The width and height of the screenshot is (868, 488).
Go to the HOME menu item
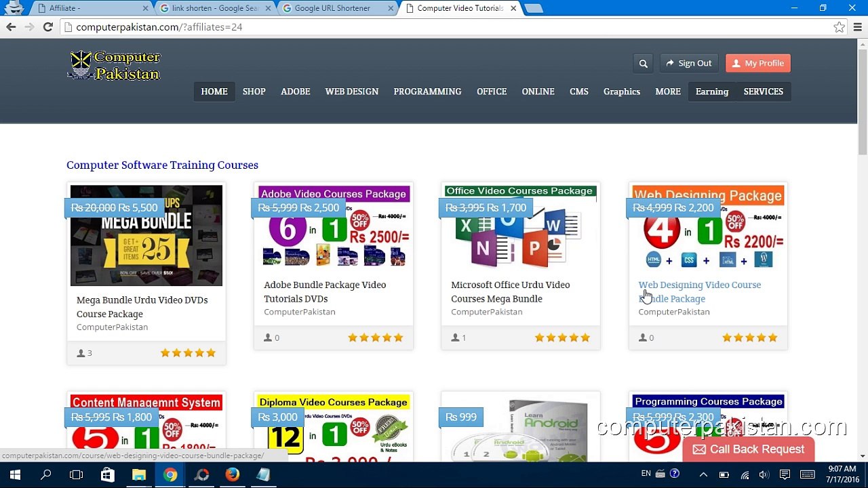click(214, 91)
